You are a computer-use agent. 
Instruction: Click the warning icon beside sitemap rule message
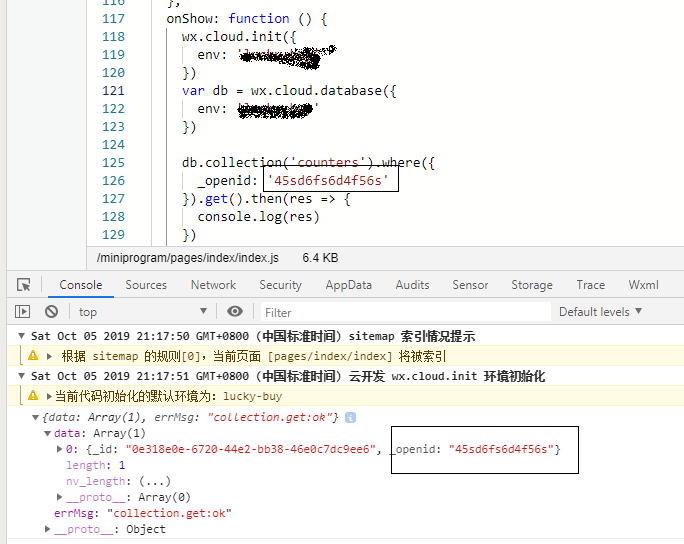[x=33, y=356]
